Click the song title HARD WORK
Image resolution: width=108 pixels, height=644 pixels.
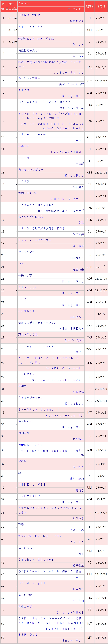[x=31, y=15]
